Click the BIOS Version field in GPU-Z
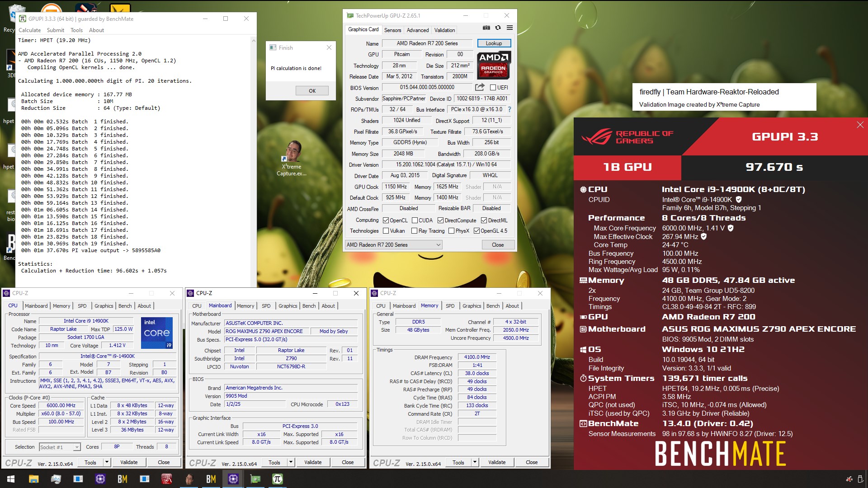 [427, 87]
